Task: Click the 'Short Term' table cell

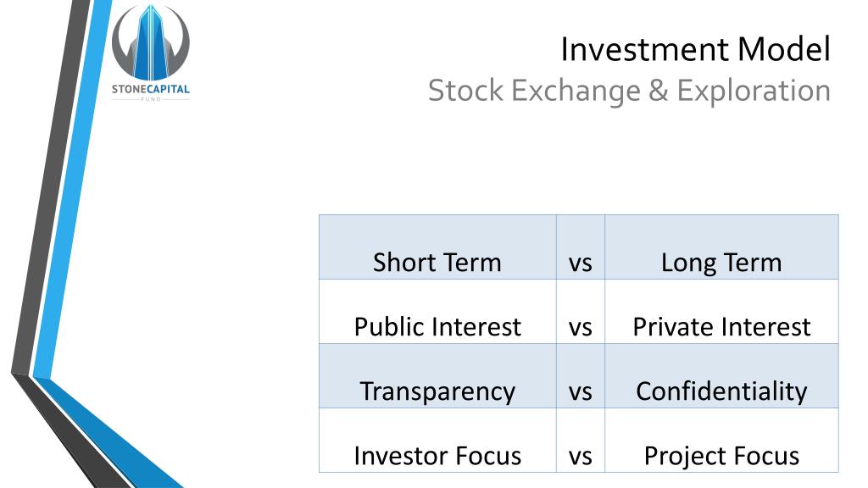Action: point(437,247)
